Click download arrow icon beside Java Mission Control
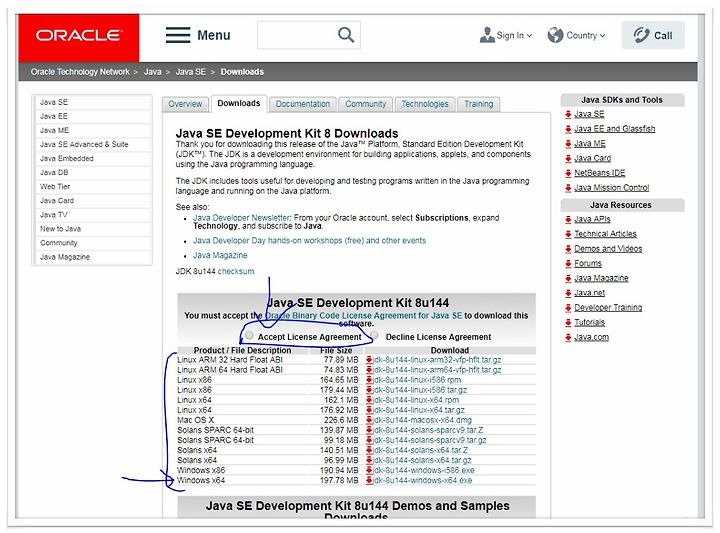 (x=568, y=188)
